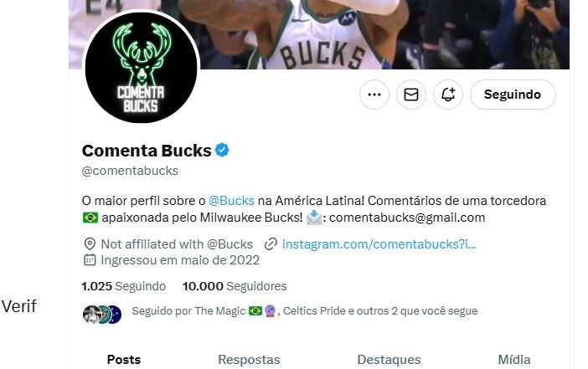
Task: Switch to the Respostas tab
Action: [249, 360]
